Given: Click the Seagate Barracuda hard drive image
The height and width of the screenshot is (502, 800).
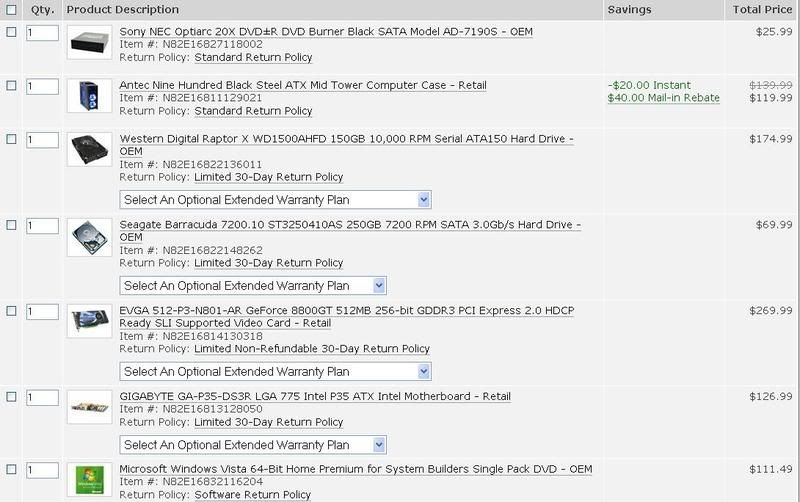Looking at the screenshot, I should [x=89, y=237].
